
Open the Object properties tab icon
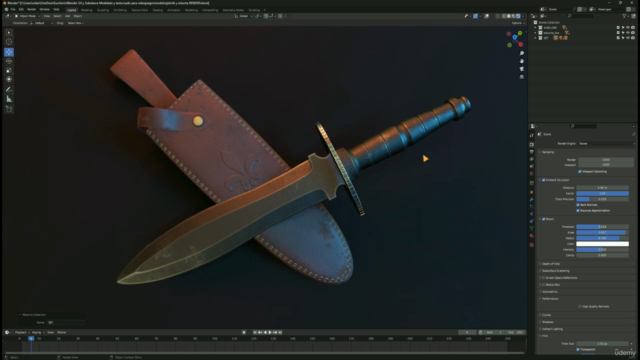[x=531, y=192]
